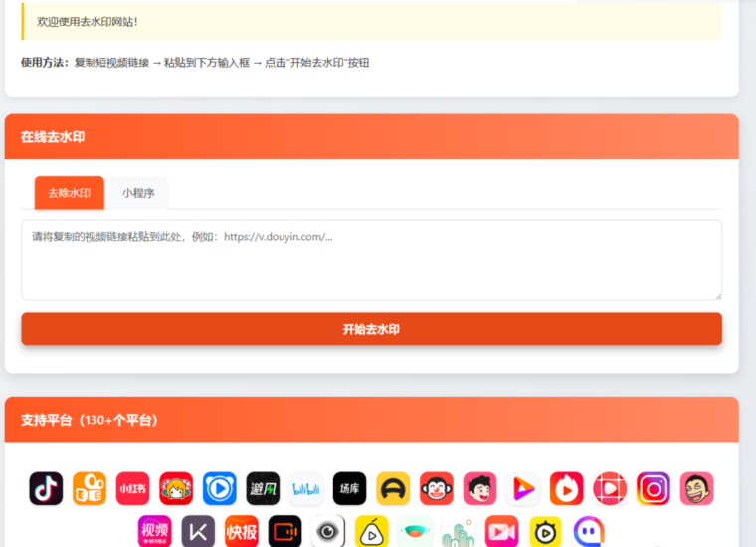Click the red monkey face icon
Screen dimensions: 756x547
tap(437, 488)
